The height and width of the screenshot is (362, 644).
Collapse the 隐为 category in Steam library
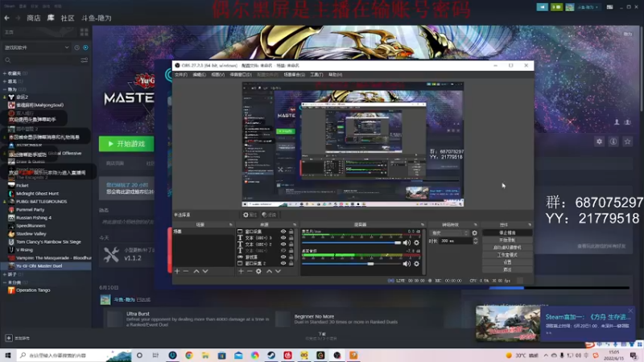5,89
